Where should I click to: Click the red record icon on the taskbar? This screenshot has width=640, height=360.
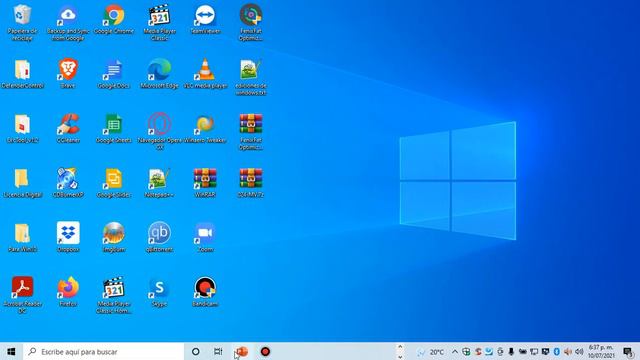click(x=265, y=351)
